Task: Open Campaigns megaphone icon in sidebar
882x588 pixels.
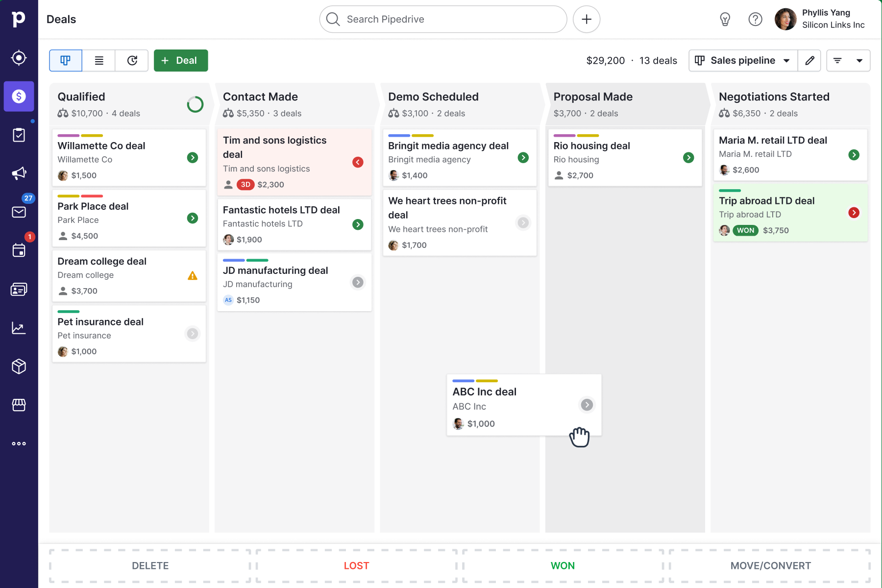Action: pos(19,173)
